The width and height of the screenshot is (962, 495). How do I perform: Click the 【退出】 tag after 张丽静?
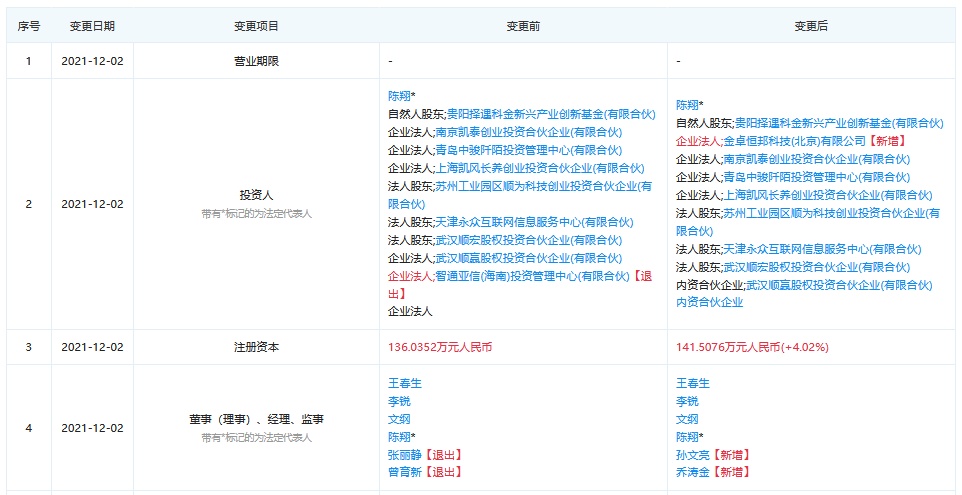point(442,455)
